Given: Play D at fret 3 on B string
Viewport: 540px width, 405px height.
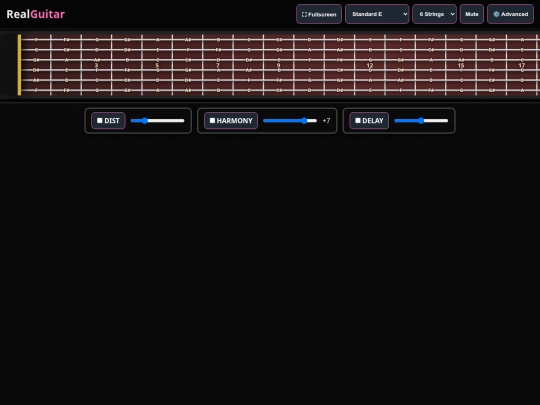Looking at the screenshot, I should coord(97,50).
